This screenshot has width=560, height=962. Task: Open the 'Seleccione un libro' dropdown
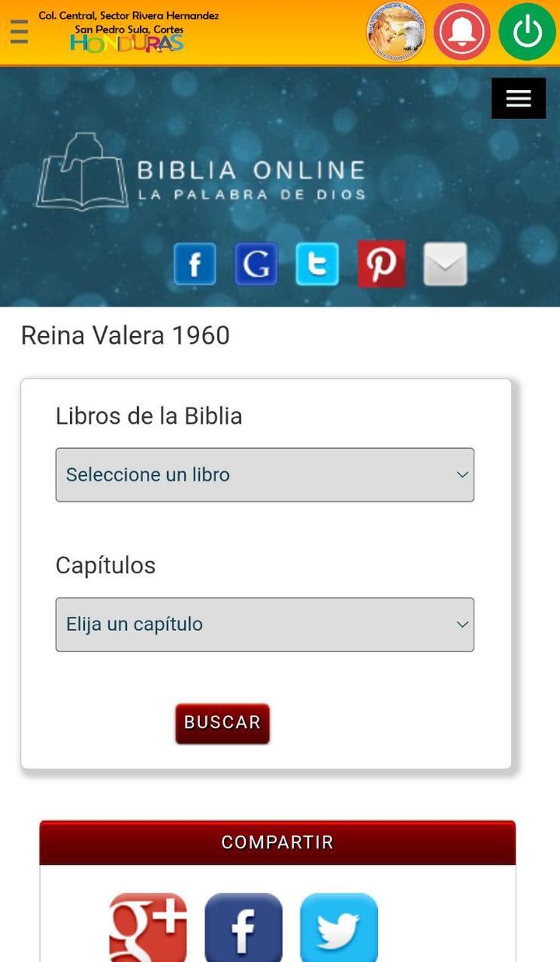264,474
